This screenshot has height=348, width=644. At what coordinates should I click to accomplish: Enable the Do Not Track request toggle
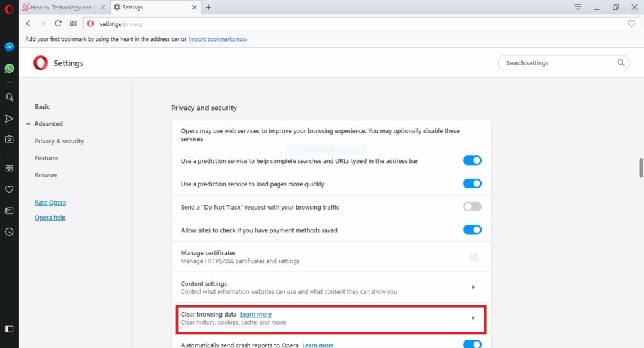(x=472, y=206)
